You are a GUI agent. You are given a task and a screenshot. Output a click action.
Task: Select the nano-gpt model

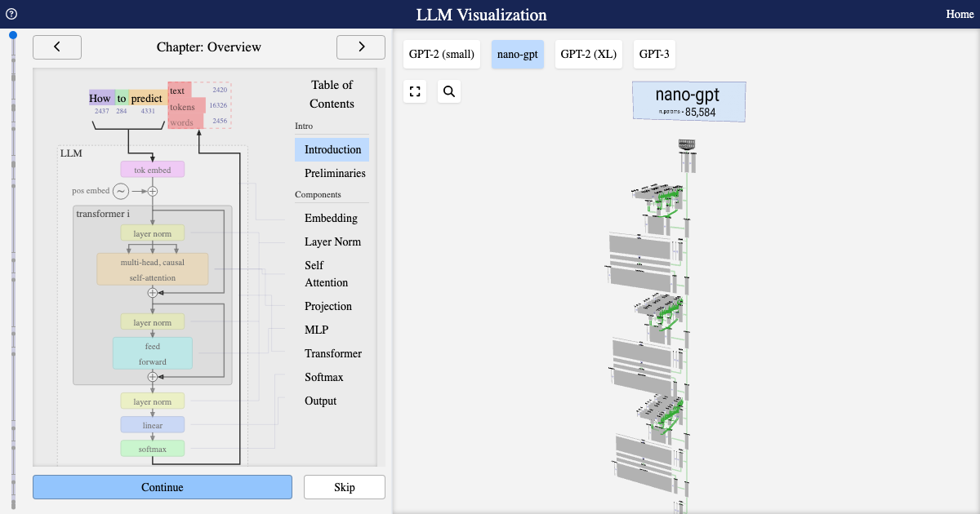518,55
